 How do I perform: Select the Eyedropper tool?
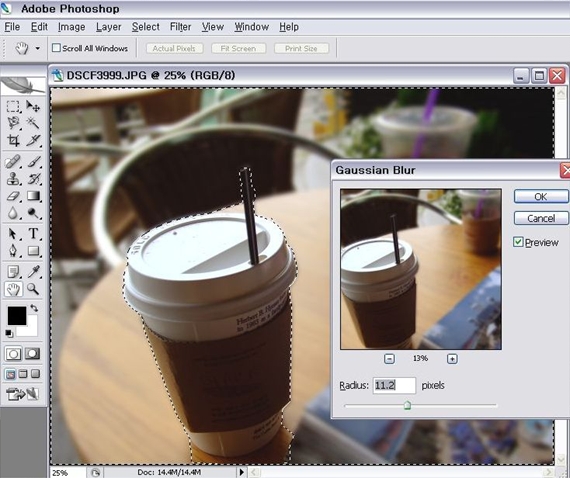pos(33,272)
